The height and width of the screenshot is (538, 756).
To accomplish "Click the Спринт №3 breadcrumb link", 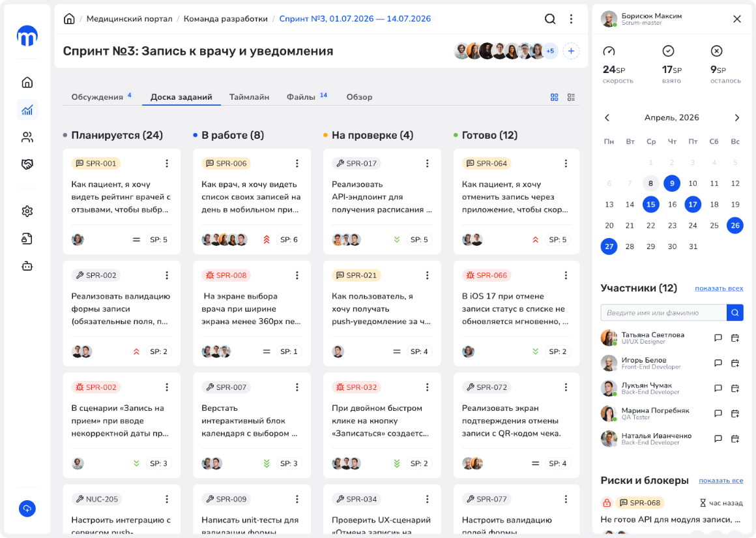I will click(x=355, y=19).
